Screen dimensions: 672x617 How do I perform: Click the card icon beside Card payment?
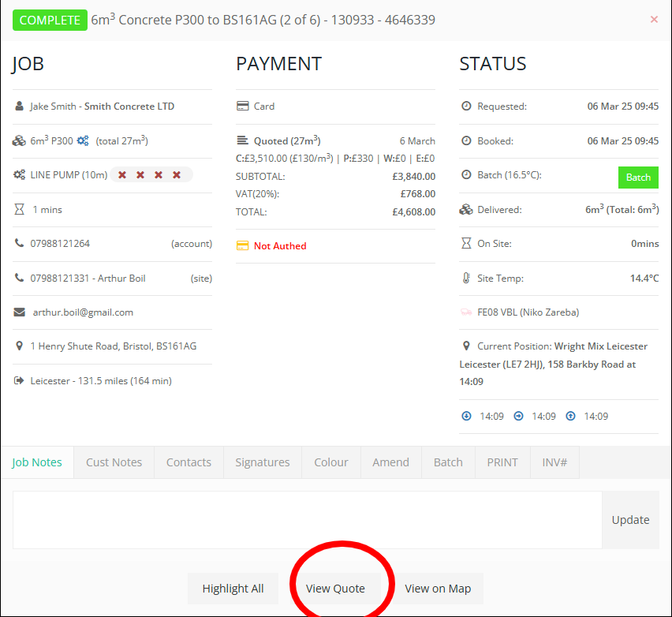point(243,106)
